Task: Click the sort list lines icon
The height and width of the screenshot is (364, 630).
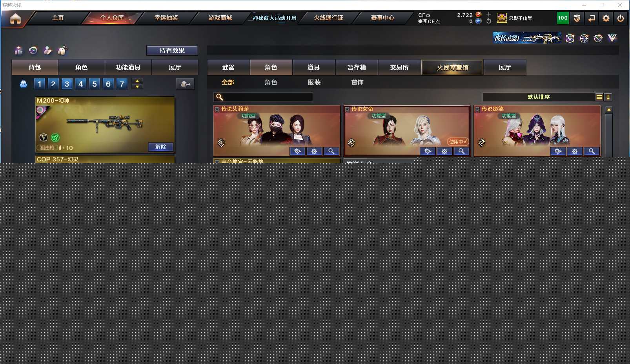Action: (599, 97)
